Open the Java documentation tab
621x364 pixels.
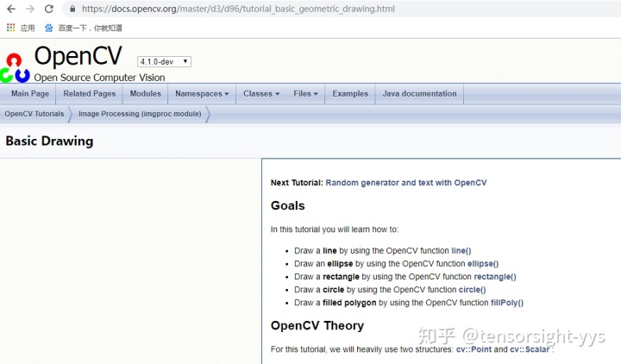(x=419, y=94)
